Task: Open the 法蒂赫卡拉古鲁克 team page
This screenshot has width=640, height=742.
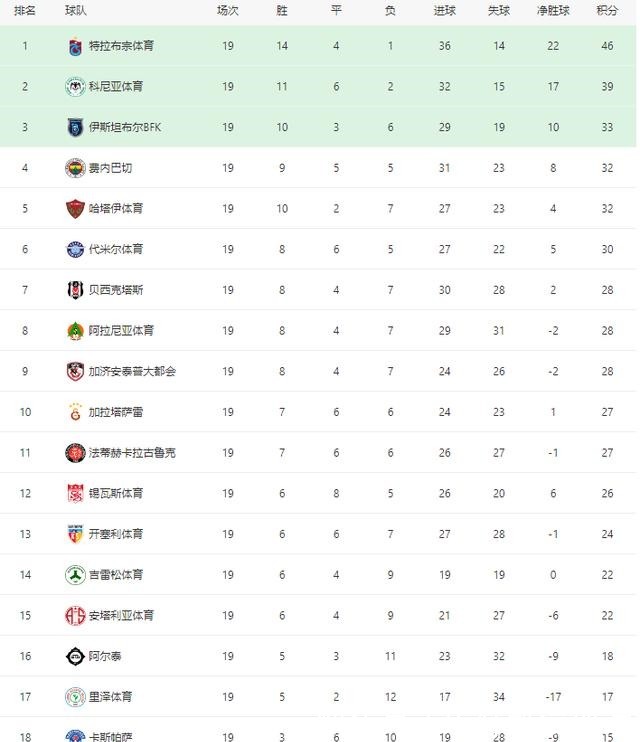Action: 132,453
